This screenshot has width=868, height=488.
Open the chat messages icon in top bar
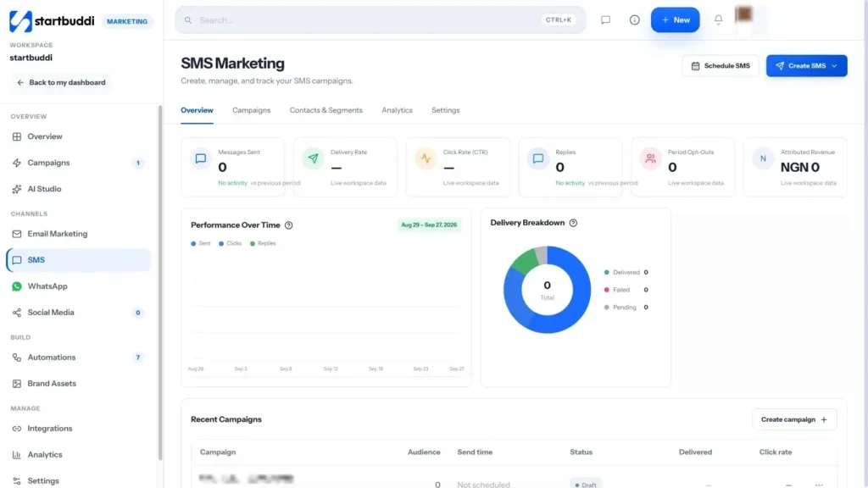(x=605, y=20)
